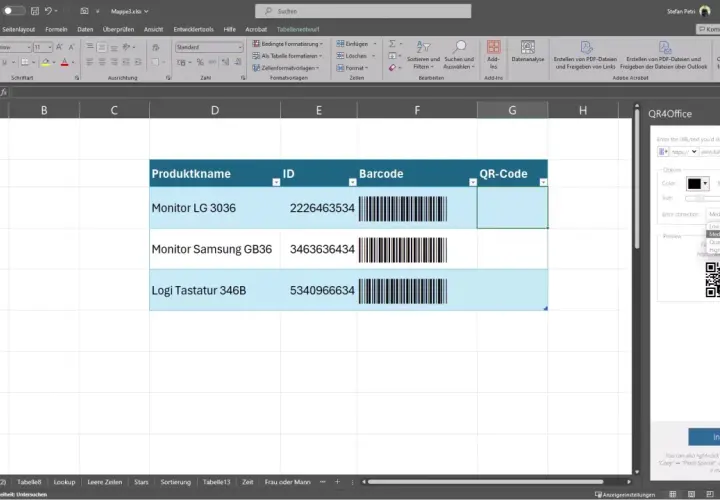The width and height of the screenshot is (720, 500).
Task: Click the increase decimal places icon
Action: 225,62
